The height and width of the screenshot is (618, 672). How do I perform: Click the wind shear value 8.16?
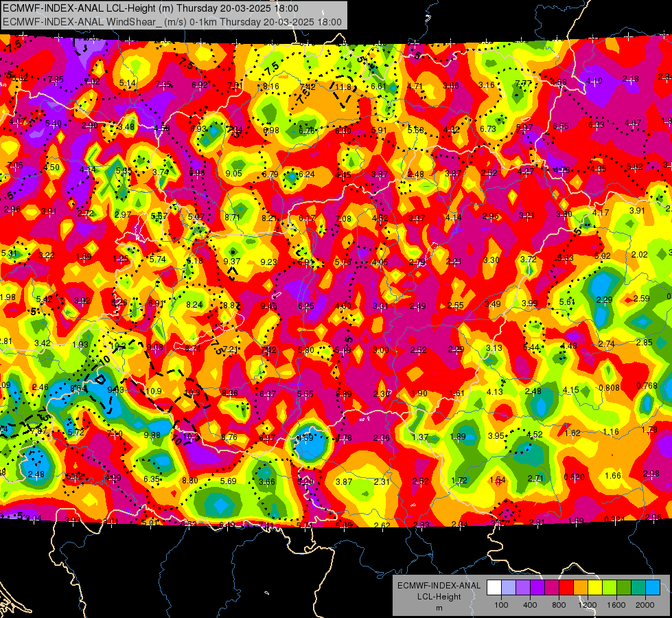271,87
